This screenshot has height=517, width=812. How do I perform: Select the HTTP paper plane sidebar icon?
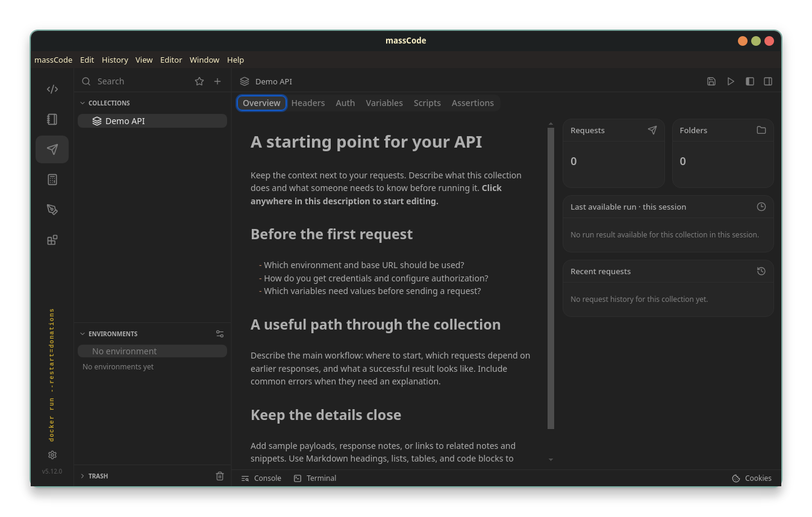click(52, 149)
